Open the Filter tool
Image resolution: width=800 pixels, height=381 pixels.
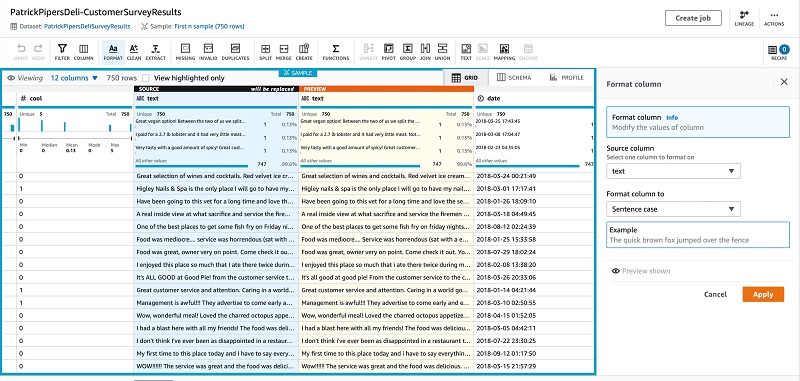pos(62,52)
